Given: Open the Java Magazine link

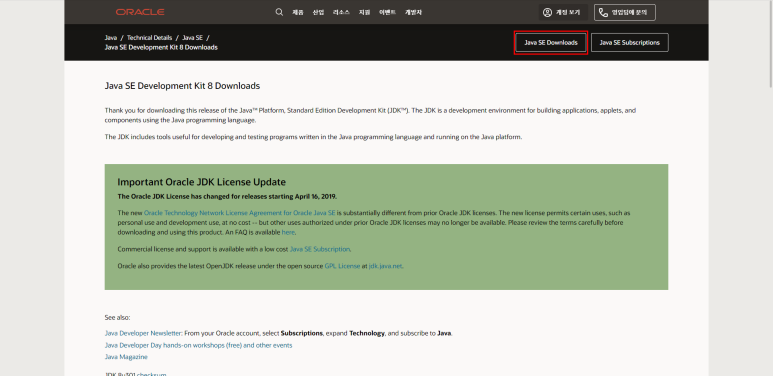Looking at the screenshot, I should (x=126, y=357).
